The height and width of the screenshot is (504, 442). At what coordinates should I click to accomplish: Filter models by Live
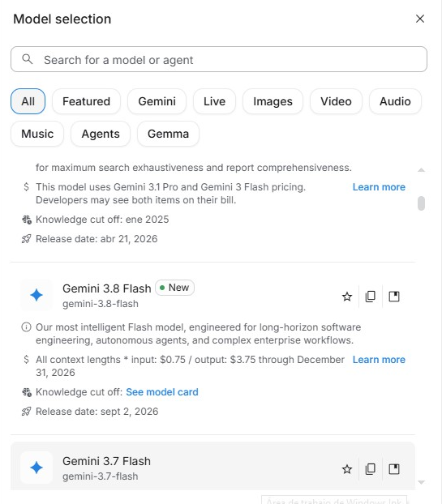pyautogui.click(x=214, y=101)
